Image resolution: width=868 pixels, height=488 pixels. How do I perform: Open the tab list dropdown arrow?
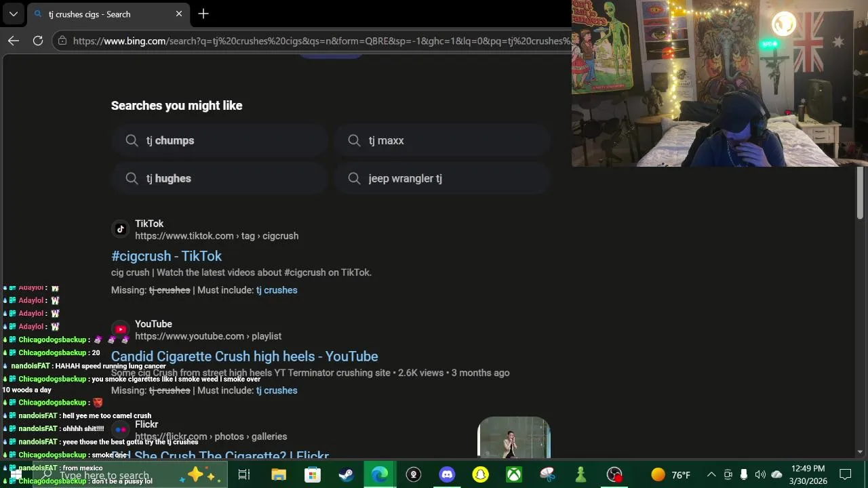pos(14,14)
